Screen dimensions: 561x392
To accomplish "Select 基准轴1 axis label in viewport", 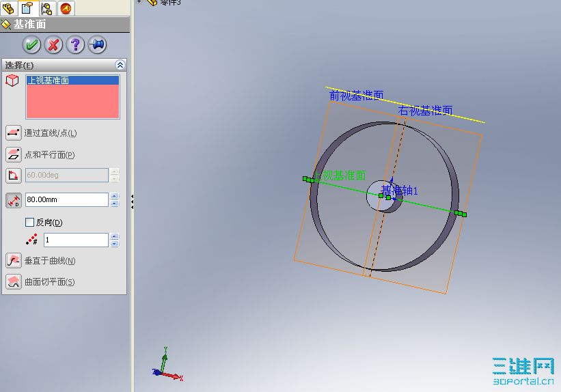I will [399, 191].
